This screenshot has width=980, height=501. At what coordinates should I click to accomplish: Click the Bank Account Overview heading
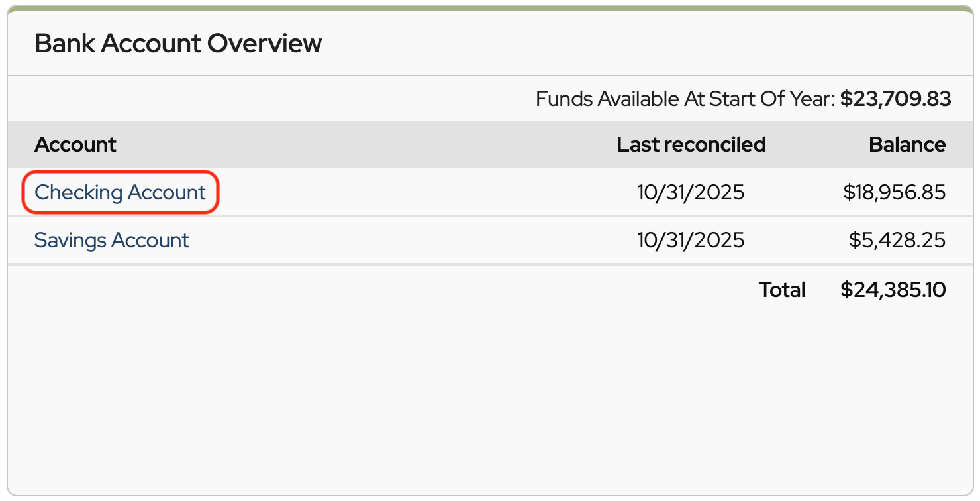[177, 44]
